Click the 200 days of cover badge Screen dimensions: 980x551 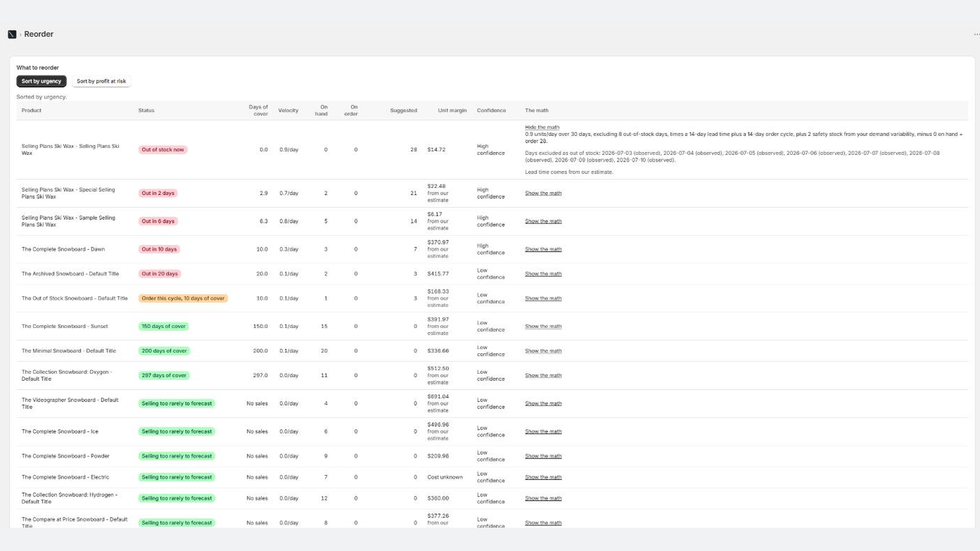[x=164, y=351]
